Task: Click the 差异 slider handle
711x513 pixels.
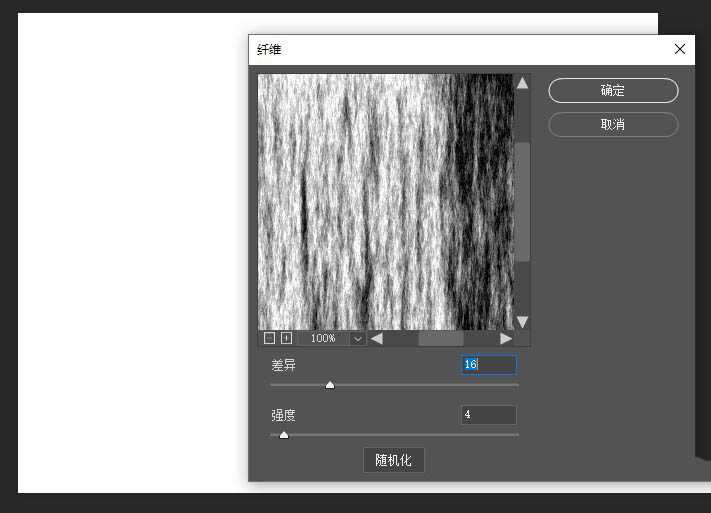Action: [330, 385]
